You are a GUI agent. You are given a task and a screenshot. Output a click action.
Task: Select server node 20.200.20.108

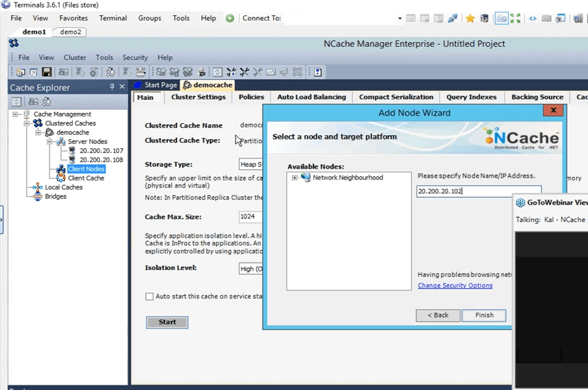[101, 160]
